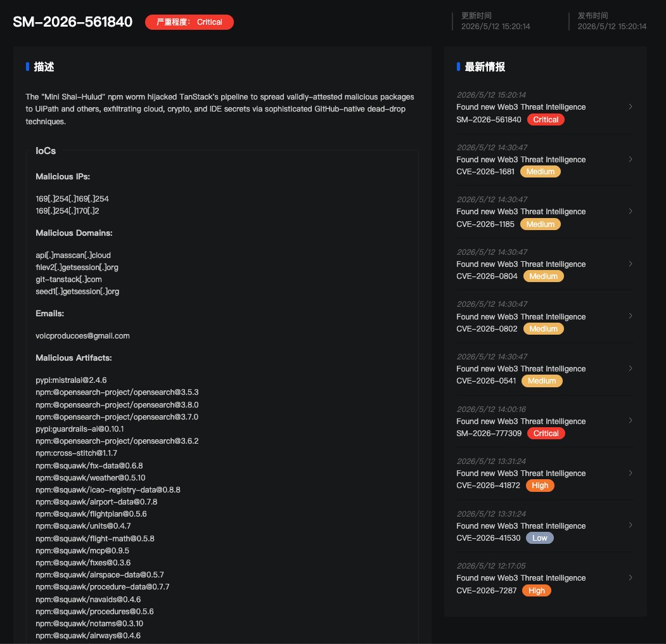Click Critical badge next to SM-2026-561840 in list
The width and height of the screenshot is (666, 644).
coord(546,120)
